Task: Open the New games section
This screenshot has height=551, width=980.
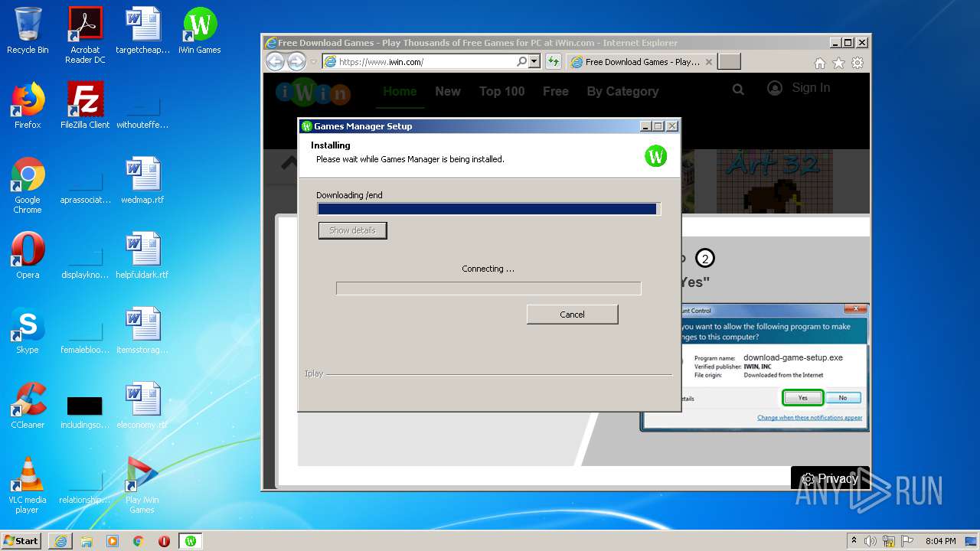Action: pos(448,91)
